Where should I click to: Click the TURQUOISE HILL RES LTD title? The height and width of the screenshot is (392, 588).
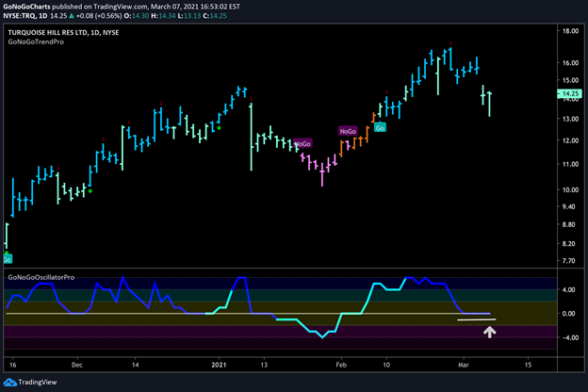63,33
